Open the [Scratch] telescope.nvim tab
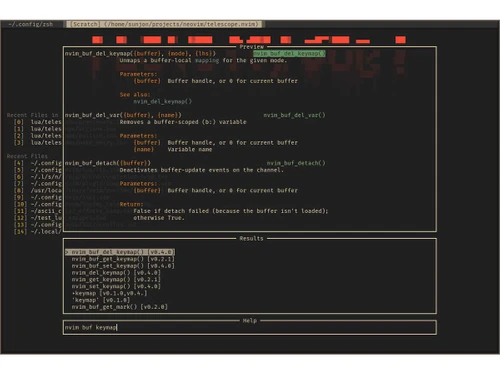The height and width of the screenshot is (375, 500). pos(165,24)
